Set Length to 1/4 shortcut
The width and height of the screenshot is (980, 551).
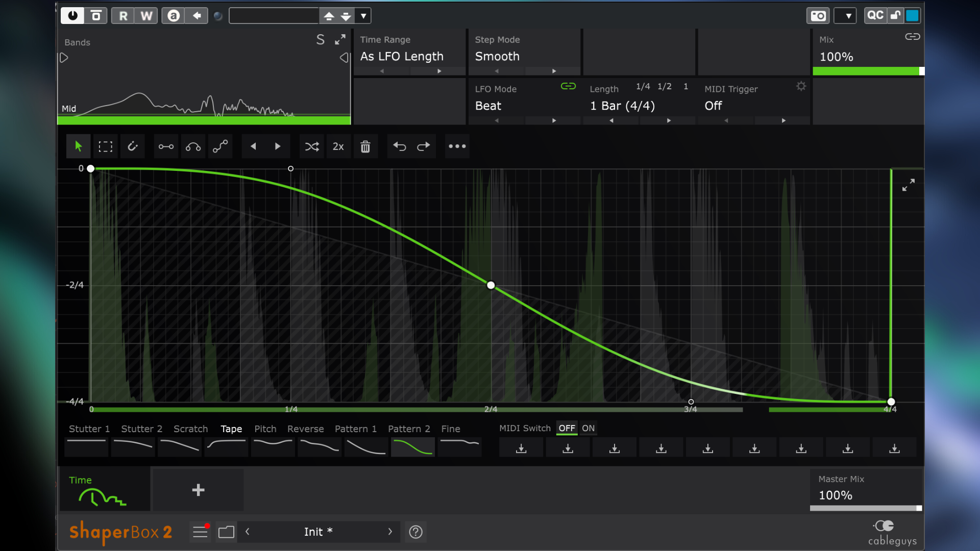(643, 87)
